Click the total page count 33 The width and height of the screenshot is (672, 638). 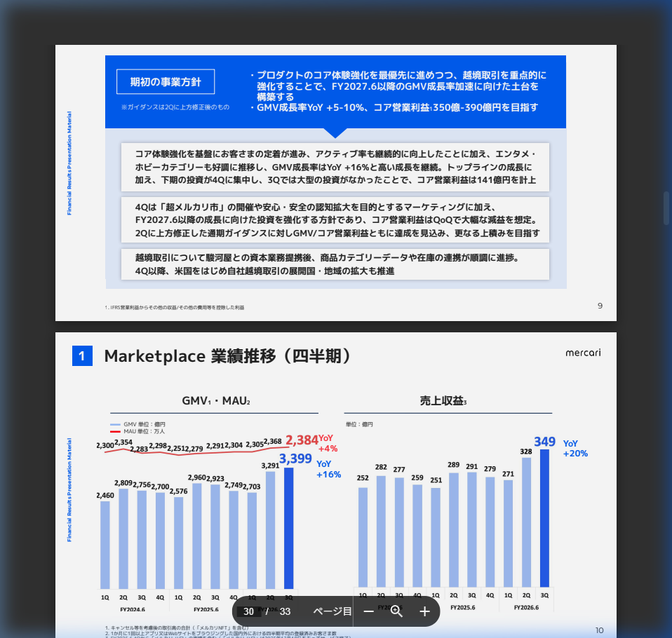(285, 611)
